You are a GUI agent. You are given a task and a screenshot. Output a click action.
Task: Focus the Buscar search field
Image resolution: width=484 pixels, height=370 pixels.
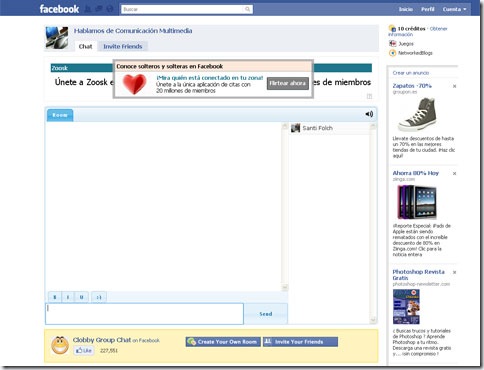(x=187, y=9)
